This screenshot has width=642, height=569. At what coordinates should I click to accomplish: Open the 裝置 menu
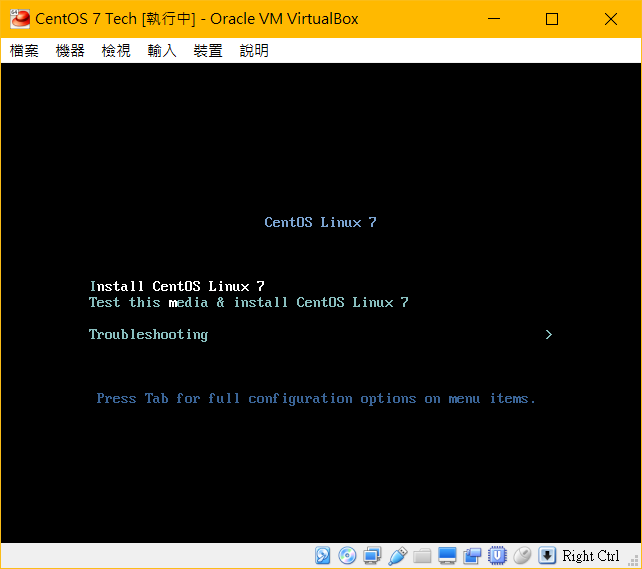coord(208,51)
